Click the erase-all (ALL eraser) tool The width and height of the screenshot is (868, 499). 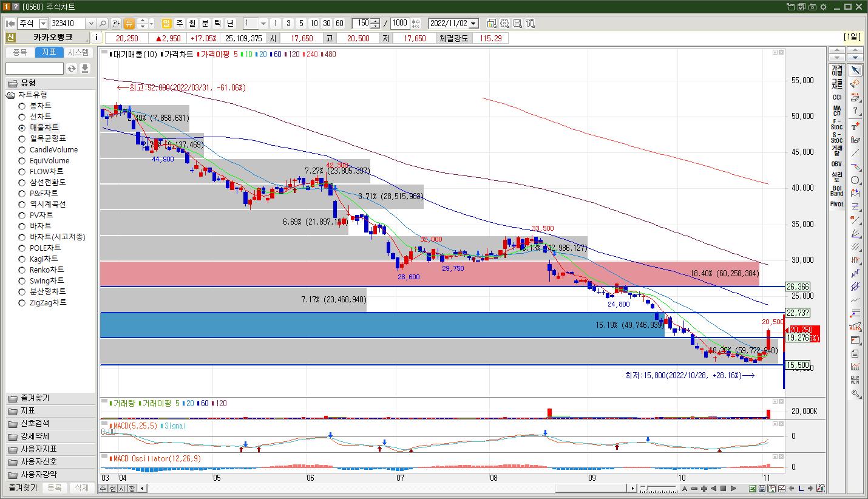[x=855, y=97]
